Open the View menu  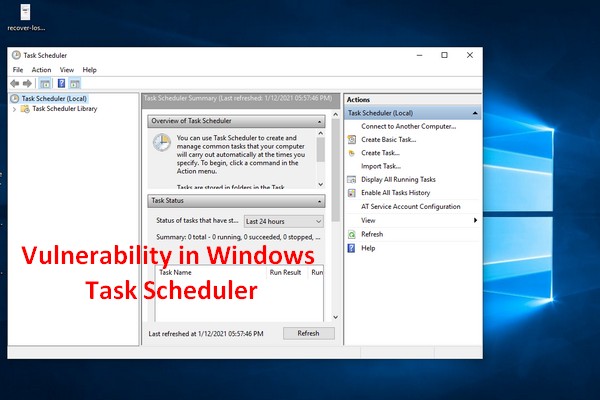(67, 70)
